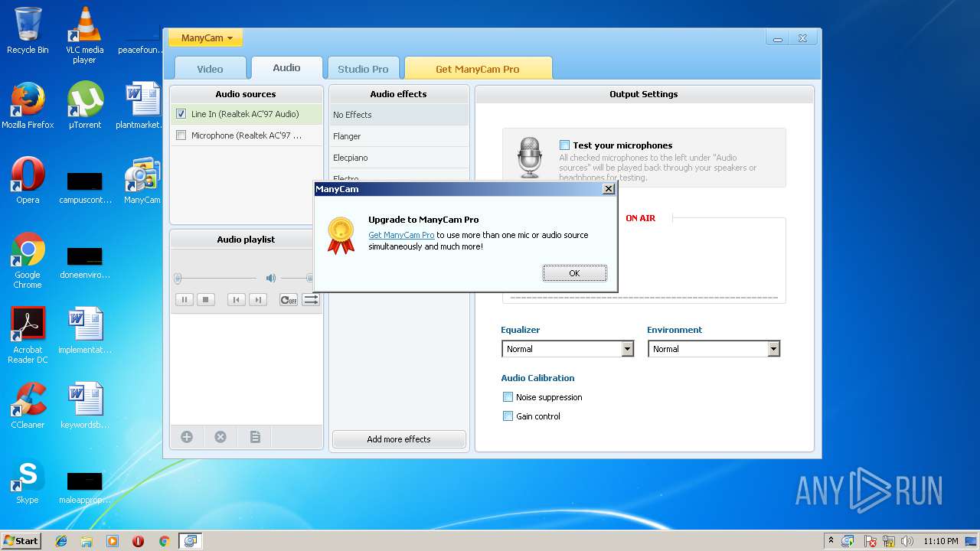Click the taskbar clock showing 11:10 PM
Viewport: 980px width, 551px height.
click(x=940, y=541)
